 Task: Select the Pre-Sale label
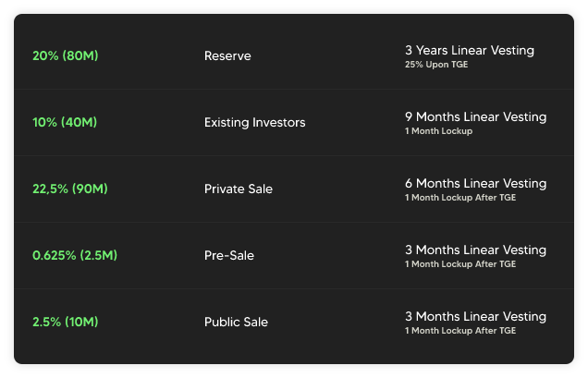(x=229, y=256)
